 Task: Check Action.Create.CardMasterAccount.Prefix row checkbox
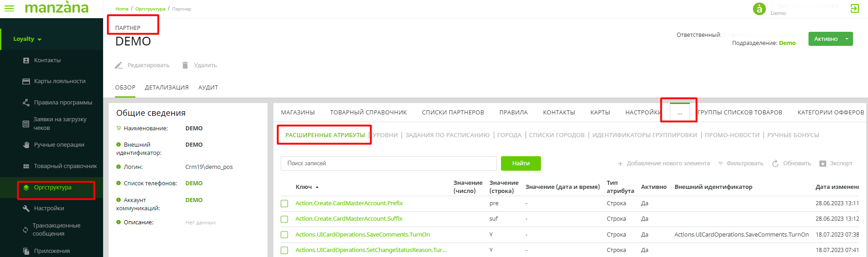coord(284,203)
